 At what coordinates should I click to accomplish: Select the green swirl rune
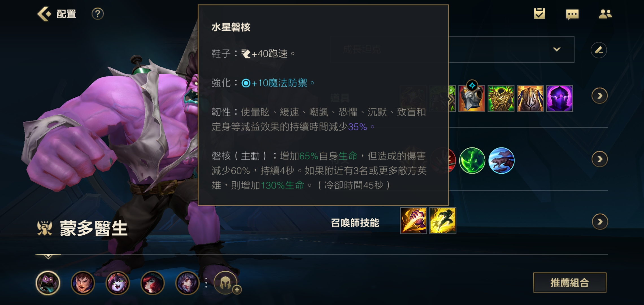472,160
